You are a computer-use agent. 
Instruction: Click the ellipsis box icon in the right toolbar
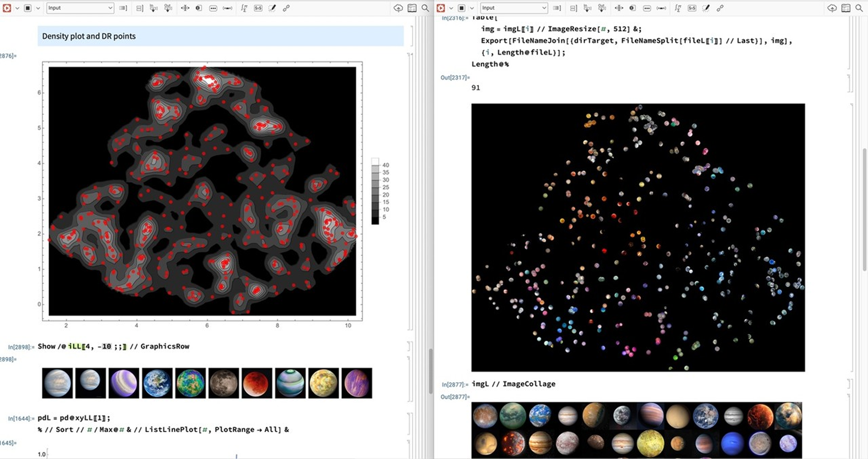tap(647, 8)
